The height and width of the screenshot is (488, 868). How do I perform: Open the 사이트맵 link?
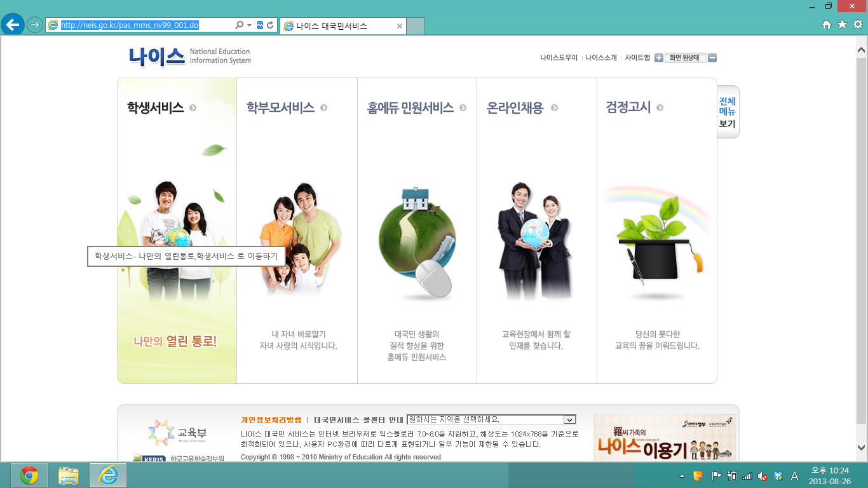click(x=637, y=58)
